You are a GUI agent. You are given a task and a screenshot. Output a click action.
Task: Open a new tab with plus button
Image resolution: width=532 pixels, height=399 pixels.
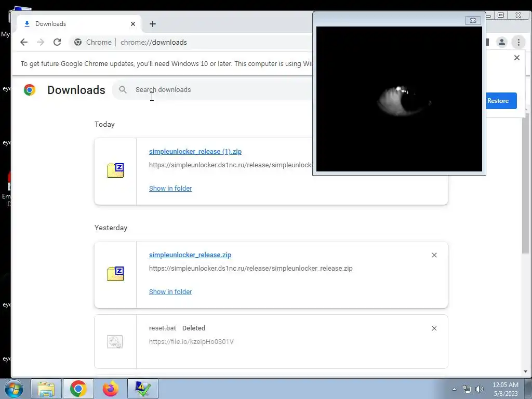(x=153, y=24)
